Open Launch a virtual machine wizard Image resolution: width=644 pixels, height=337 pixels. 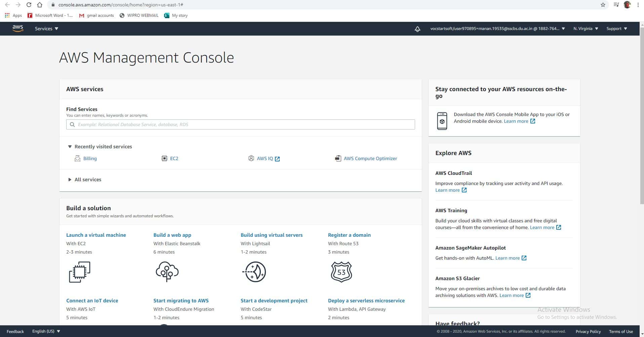click(96, 235)
